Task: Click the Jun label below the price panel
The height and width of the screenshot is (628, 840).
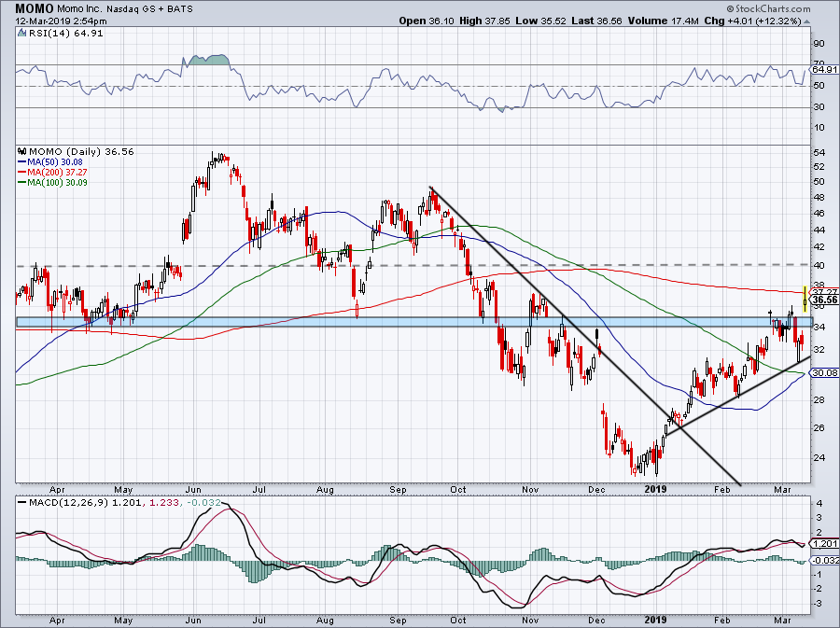Action: (x=193, y=489)
